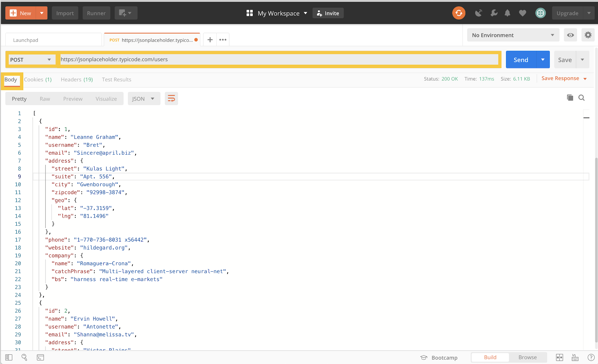Open the POST method dropdown

click(x=31, y=60)
